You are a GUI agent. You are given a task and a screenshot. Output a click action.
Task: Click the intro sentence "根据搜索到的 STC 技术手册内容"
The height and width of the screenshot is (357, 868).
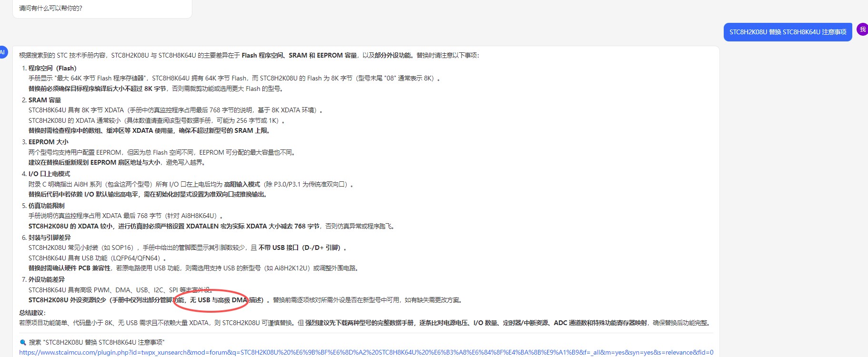click(x=249, y=55)
